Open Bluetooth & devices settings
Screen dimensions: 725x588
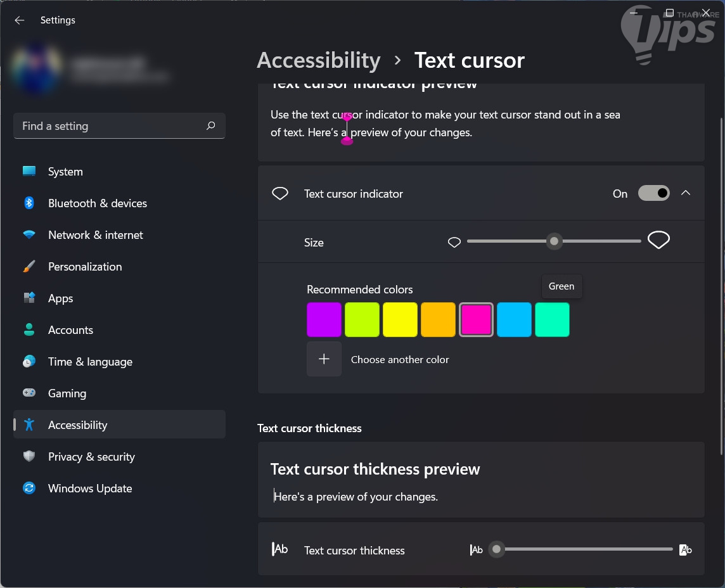[x=119, y=203]
